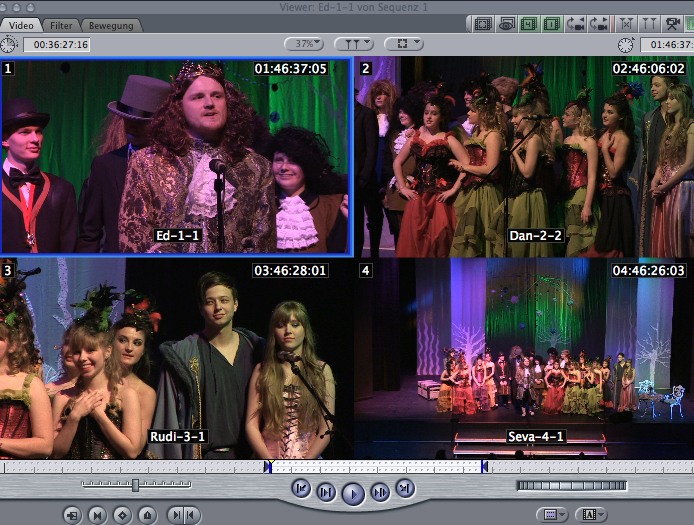The height and width of the screenshot is (525, 694).
Task: Open the Video tab
Action: point(21,26)
